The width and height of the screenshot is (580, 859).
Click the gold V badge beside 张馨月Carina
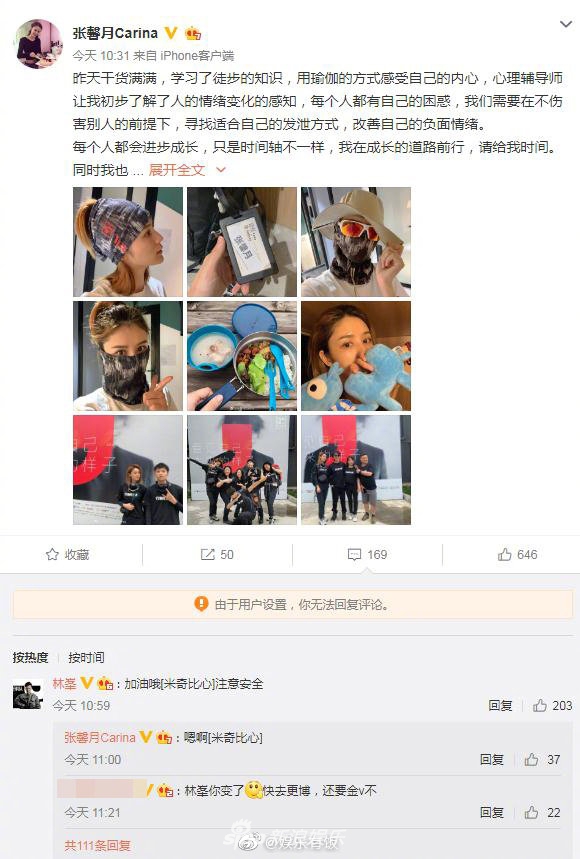(171, 33)
